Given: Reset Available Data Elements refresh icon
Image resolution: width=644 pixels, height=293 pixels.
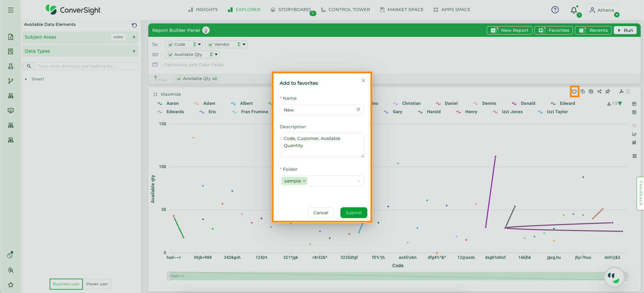Looking at the screenshot, I should click(x=134, y=25).
